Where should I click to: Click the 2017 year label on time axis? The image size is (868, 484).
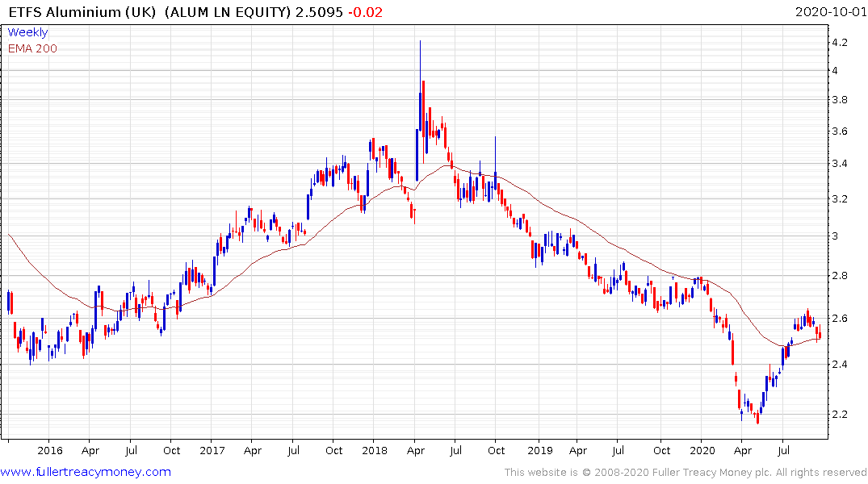point(212,450)
